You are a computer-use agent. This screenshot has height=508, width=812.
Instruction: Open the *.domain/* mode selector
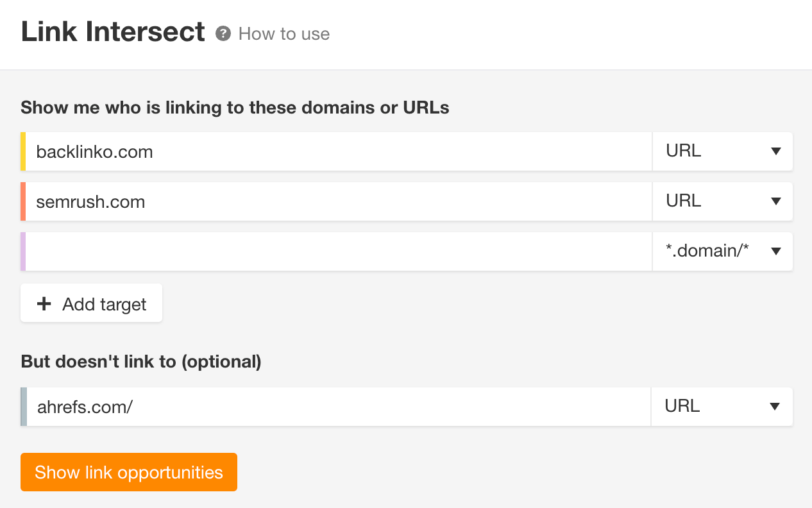[722, 251]
